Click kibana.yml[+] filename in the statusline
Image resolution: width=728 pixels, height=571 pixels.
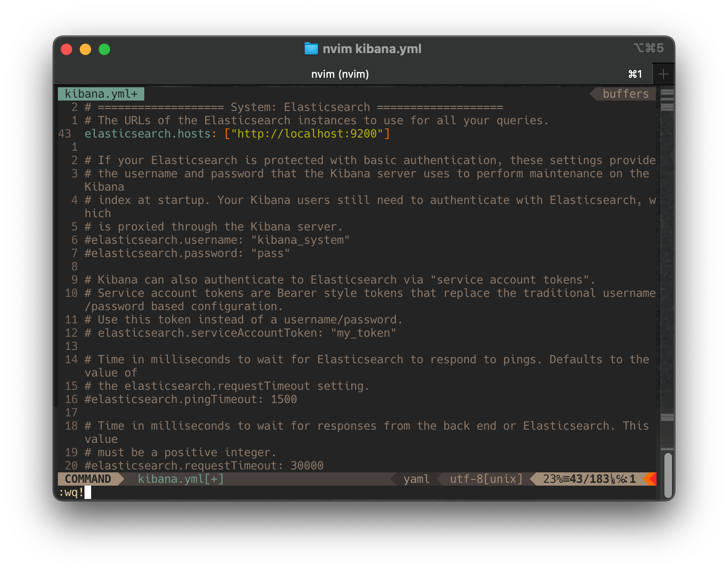[x=179, y=479]
